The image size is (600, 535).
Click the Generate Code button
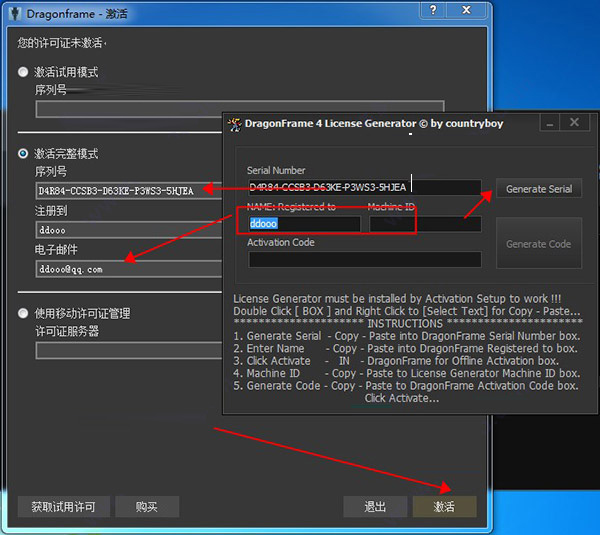[x=539, y=243]
